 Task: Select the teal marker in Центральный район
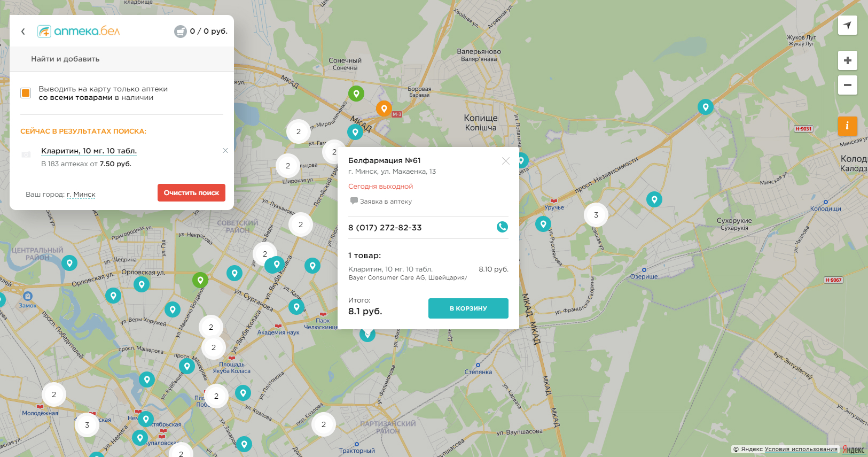coord(69,263)
